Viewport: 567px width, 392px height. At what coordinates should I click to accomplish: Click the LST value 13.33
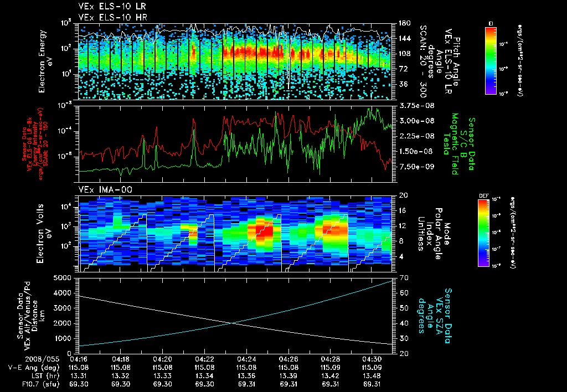[162, 376]
